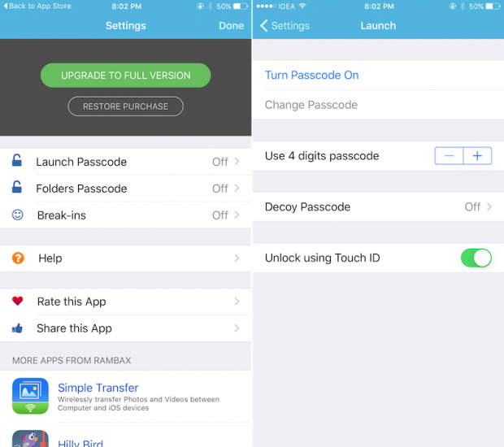The width and height of the screenshot is (504, 447).
Task: Go back to Settings from Launch
Action: [285, 26]
